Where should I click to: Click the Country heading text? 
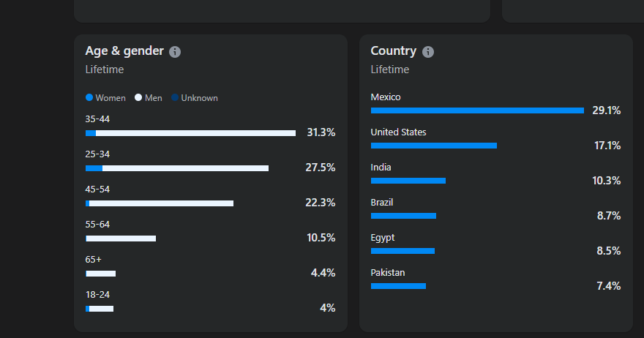[x=394, y=51]
